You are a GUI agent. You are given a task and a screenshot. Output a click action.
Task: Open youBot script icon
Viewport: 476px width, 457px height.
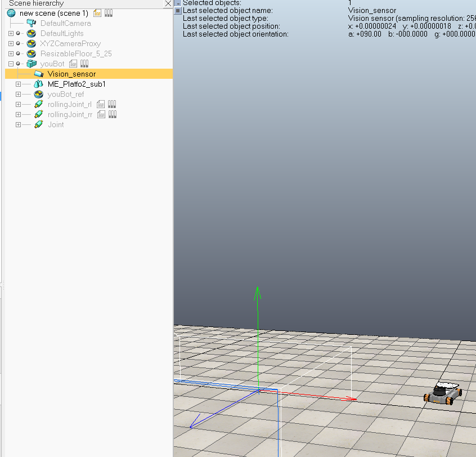pos(73,64)
